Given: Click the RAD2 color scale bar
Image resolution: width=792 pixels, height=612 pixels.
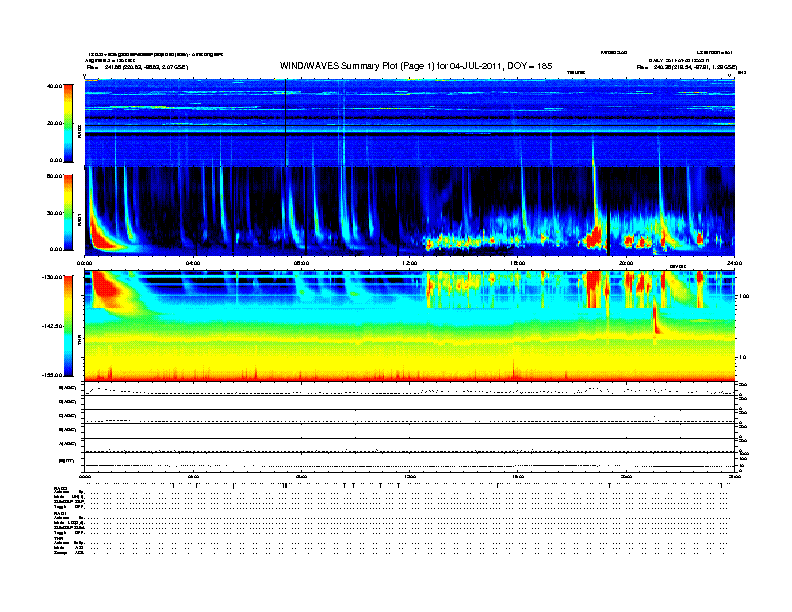Looking at the screenshot, I should tap(68, 123).
